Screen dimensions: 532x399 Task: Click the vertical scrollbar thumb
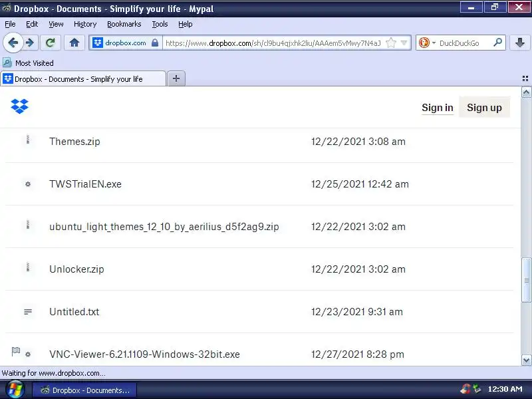tap(526, 280)
